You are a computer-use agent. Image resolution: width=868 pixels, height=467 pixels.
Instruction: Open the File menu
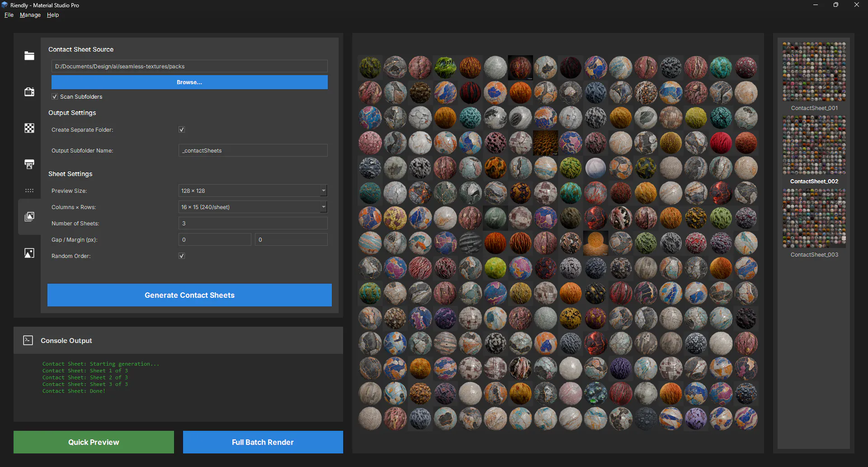[x=9, y=15]
